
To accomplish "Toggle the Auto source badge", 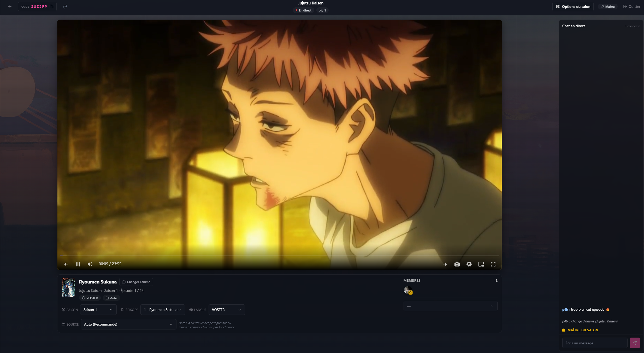I will (x=111, y=298).
